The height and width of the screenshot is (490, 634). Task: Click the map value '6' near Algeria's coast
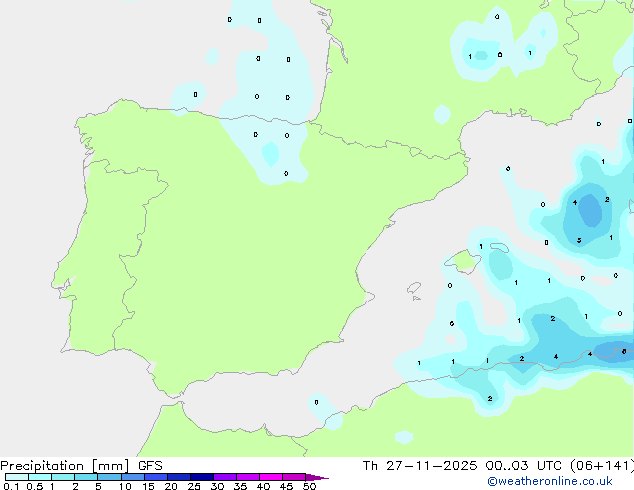pyautogui.click(x=624, y=352)
